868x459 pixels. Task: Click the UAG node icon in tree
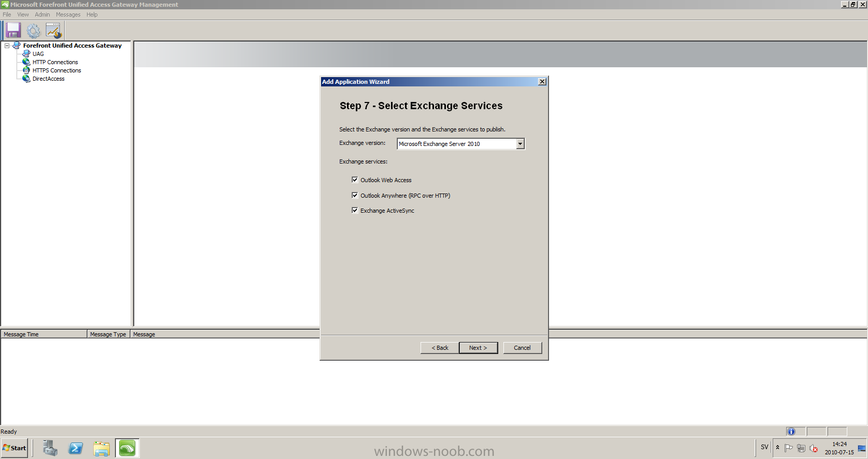(x=26, y=54)
